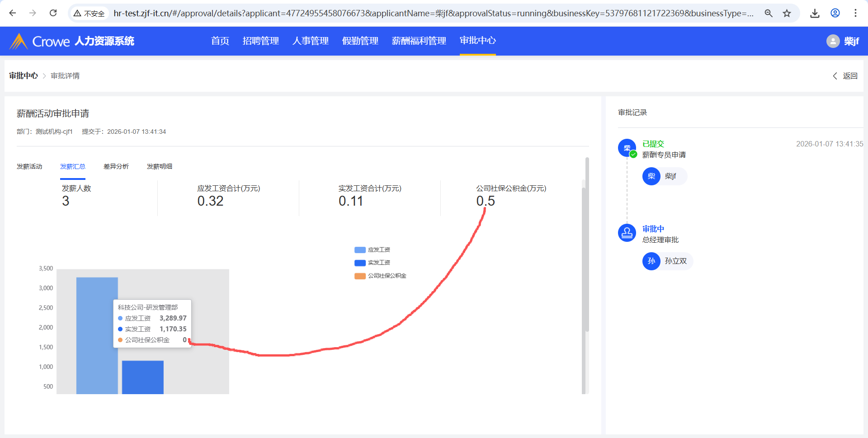Viewport: 868px width, 438px height.
Task: Open the 发薪活动 tab
Action: click(29, 166)
